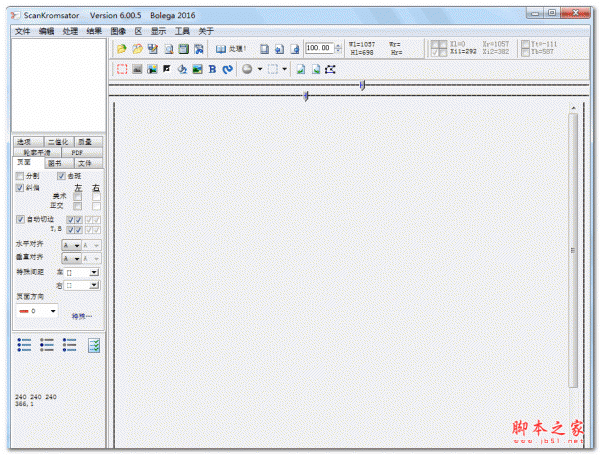The width and height of the screenshot is (600, 455).
Task: Tick the 美术 left-column checkbox
Action: 78,197
